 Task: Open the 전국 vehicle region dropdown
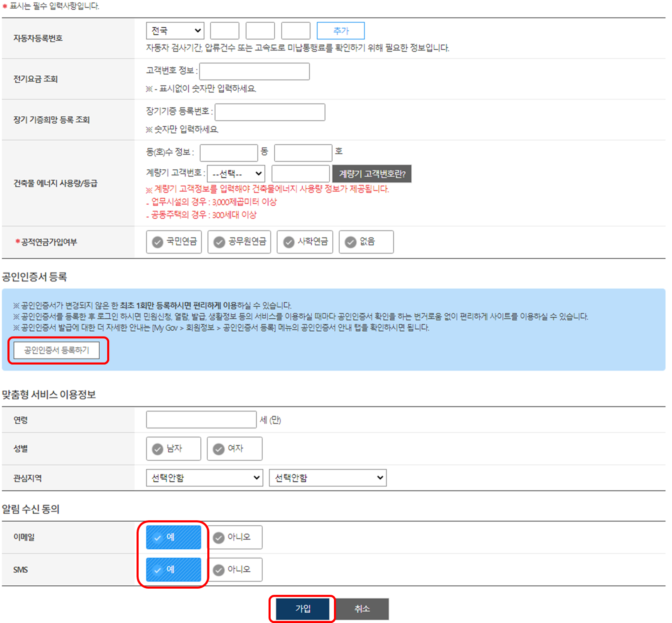175,31
